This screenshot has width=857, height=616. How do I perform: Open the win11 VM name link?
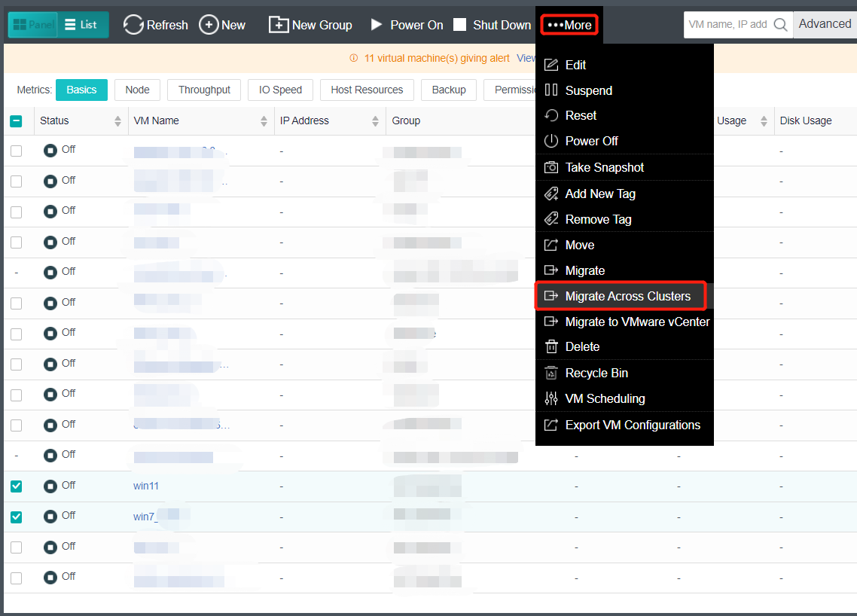(146, 486)
